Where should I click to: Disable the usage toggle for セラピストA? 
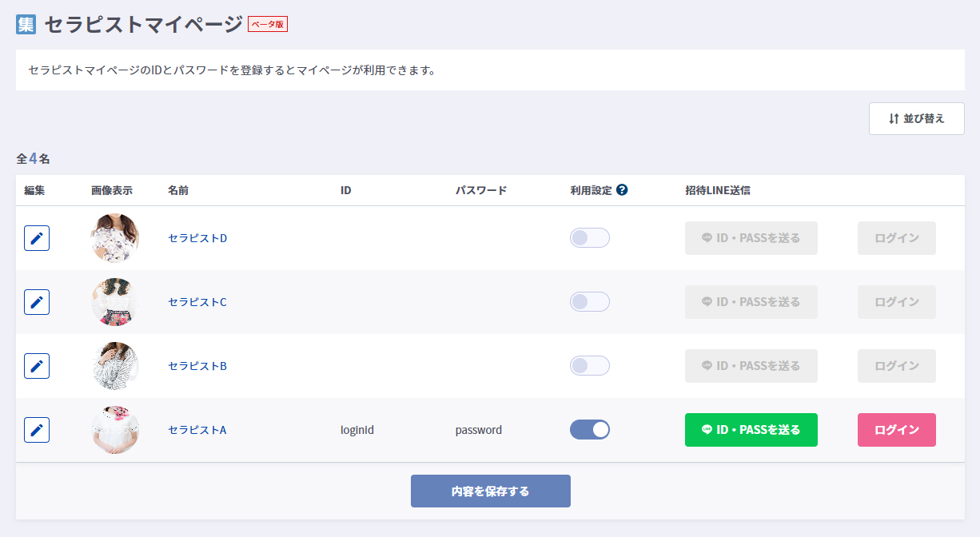[589, 430]
